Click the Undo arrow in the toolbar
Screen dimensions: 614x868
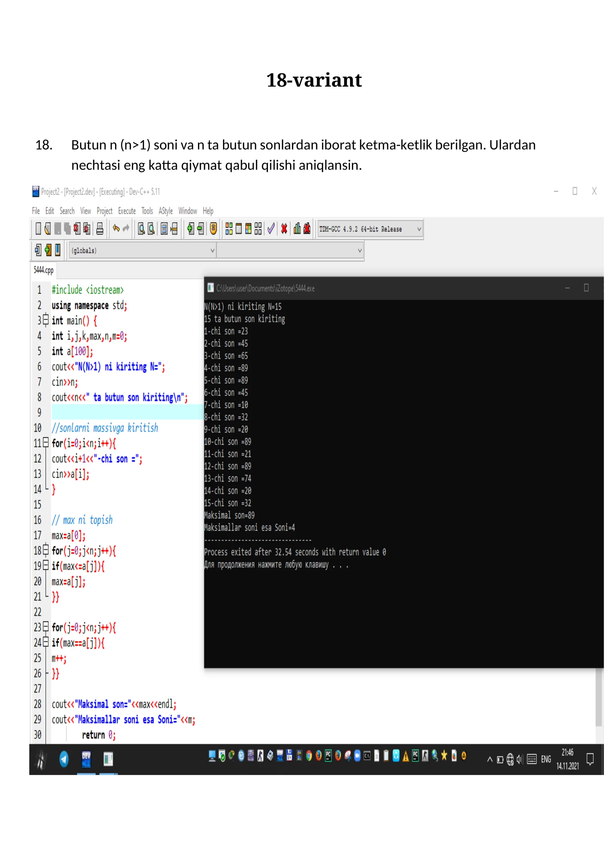coord(116,229)
